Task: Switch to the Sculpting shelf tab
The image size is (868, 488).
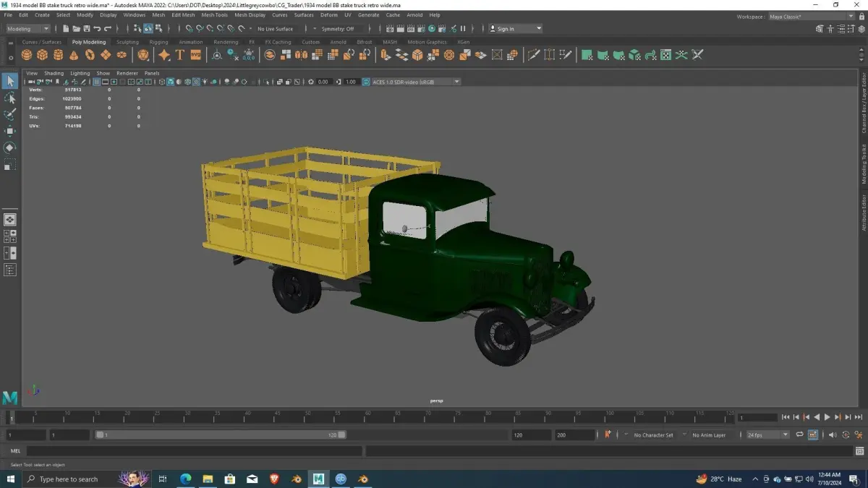Action: click(127, 42)
